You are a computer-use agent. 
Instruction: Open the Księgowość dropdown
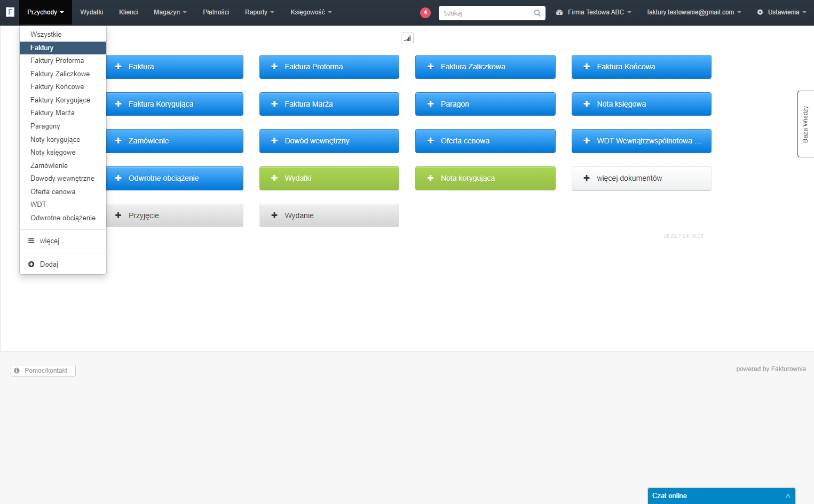tap(311, 12)
